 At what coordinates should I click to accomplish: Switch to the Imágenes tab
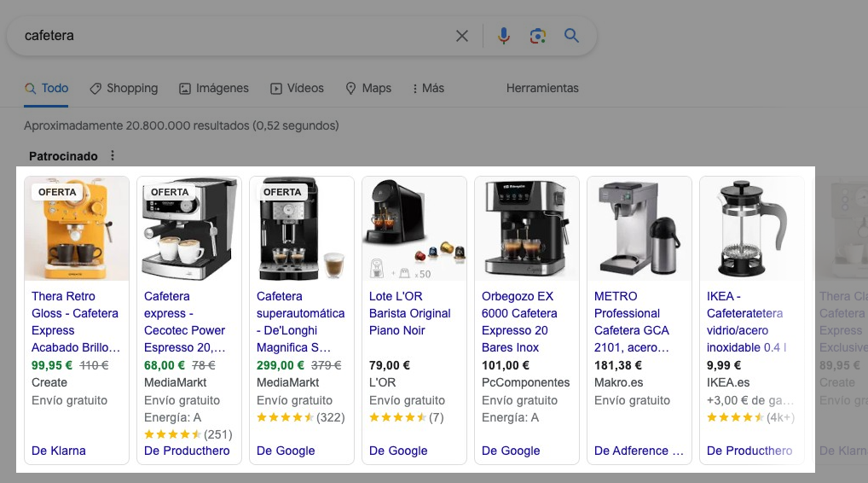tap(214, 88)
